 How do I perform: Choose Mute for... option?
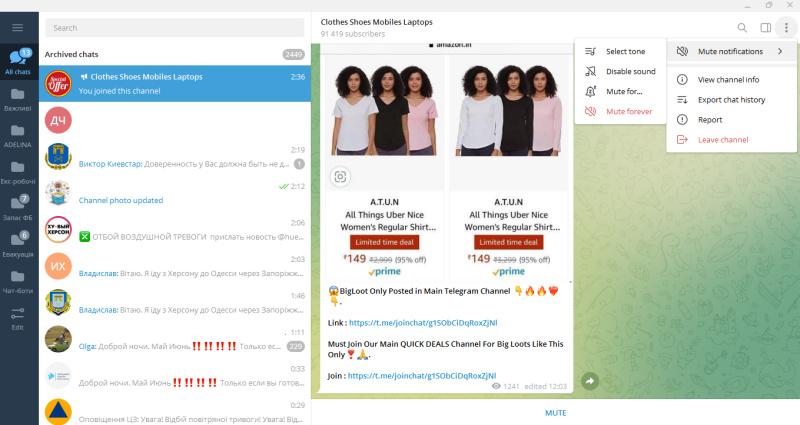click(620, 91)
